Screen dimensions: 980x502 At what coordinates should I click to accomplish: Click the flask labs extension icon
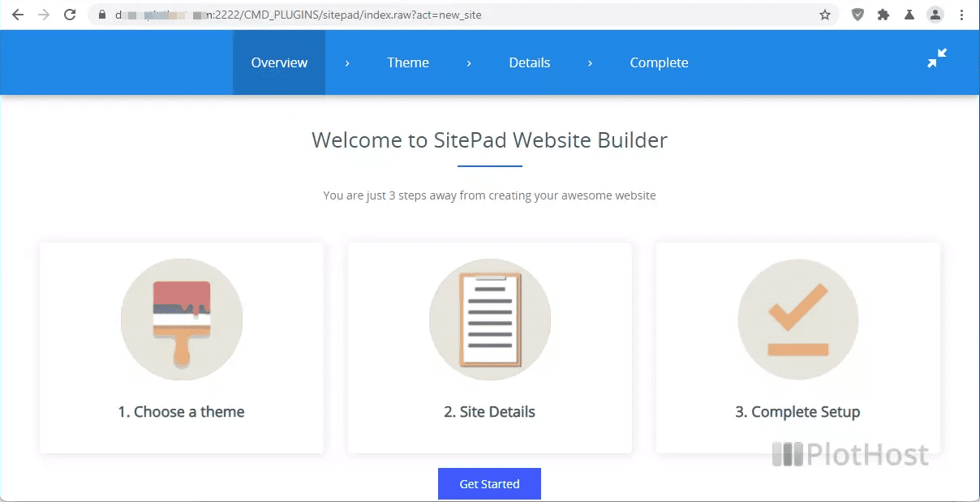(x=909, y=15)
